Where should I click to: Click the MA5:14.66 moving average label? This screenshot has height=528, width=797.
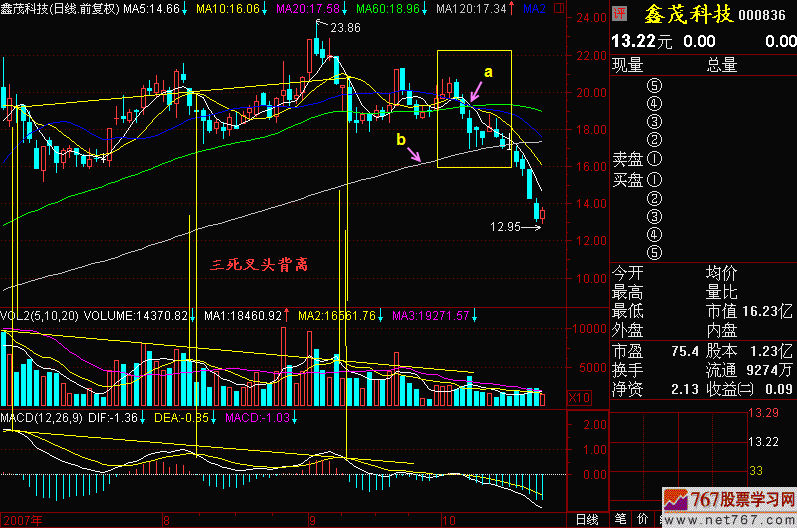tap(152, 8)
